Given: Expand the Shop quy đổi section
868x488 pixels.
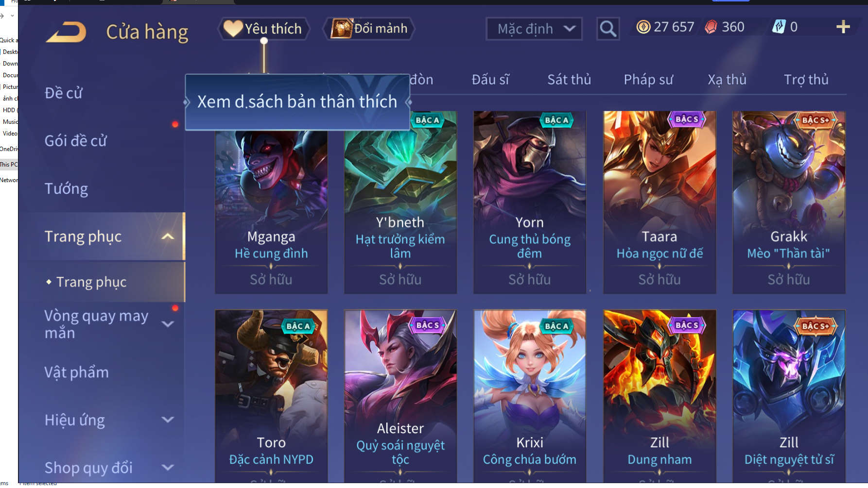Looking at the screenshot, I should coord(168,467).
